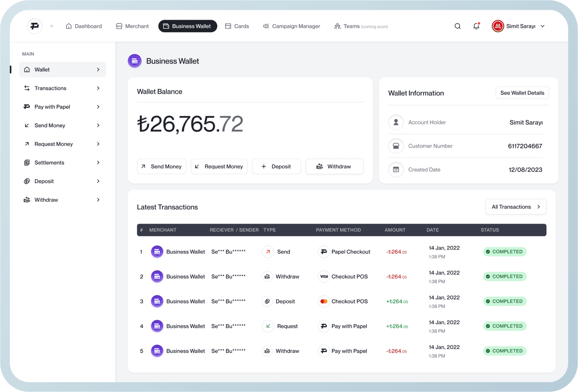Select the Business Wallet tab

[x=188, y=26]
